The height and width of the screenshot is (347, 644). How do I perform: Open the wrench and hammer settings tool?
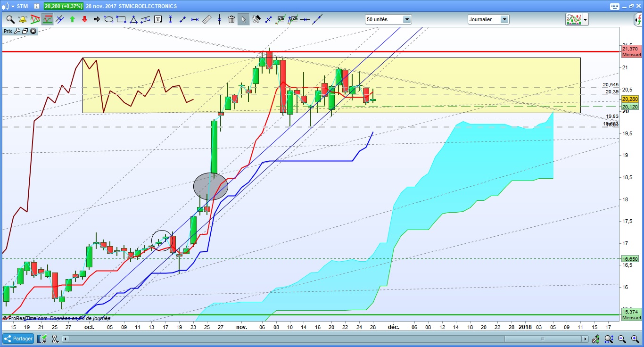[256, 19]
